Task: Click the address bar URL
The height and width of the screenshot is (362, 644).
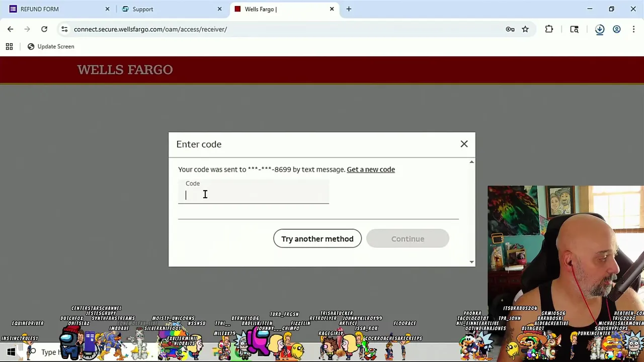Action: (x=150, y=29)
